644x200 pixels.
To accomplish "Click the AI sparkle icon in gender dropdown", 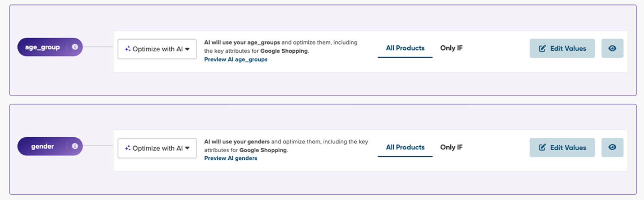I will [128, 148].
